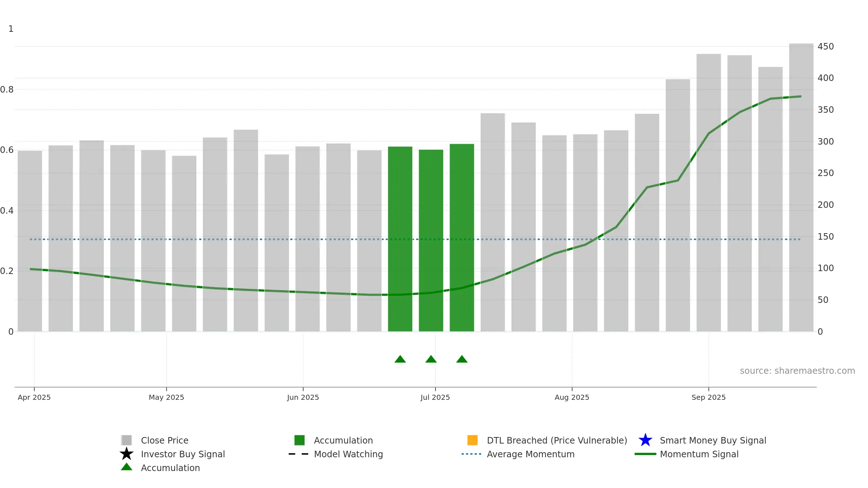Click the Average Momentum dotted line icon
The height and width of the screenshot is (488, 868).
pos(472,454)
